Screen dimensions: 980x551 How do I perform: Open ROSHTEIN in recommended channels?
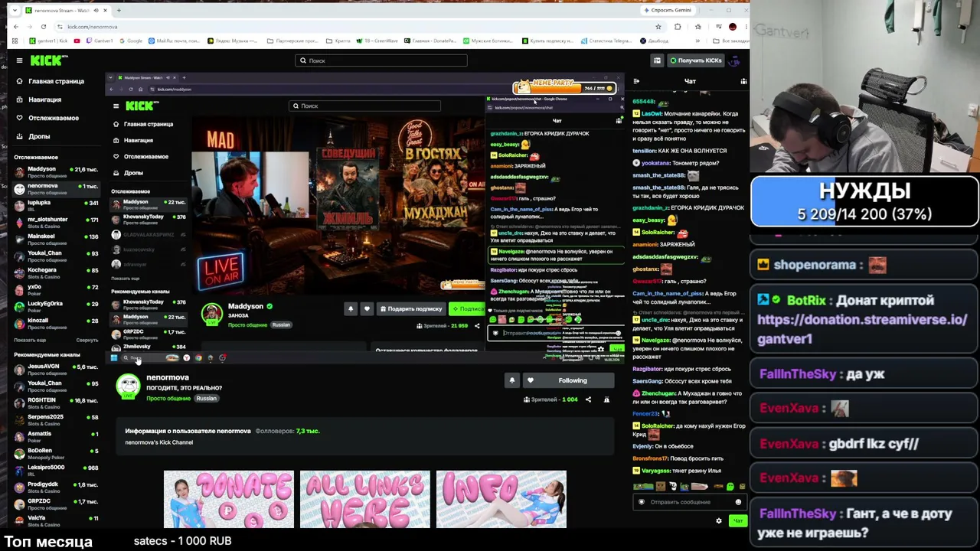point(57,403)
